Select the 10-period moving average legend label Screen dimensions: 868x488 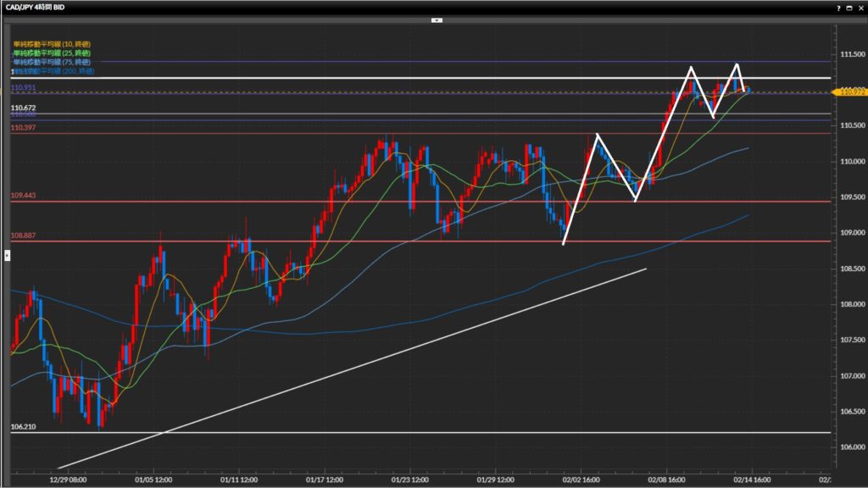click(53, 43)
